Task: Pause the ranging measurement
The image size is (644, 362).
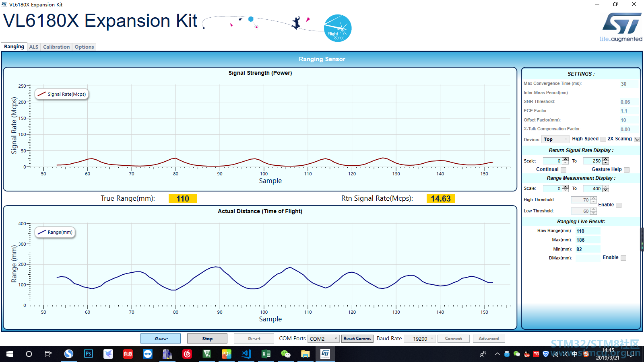Action: click(161, 339)
